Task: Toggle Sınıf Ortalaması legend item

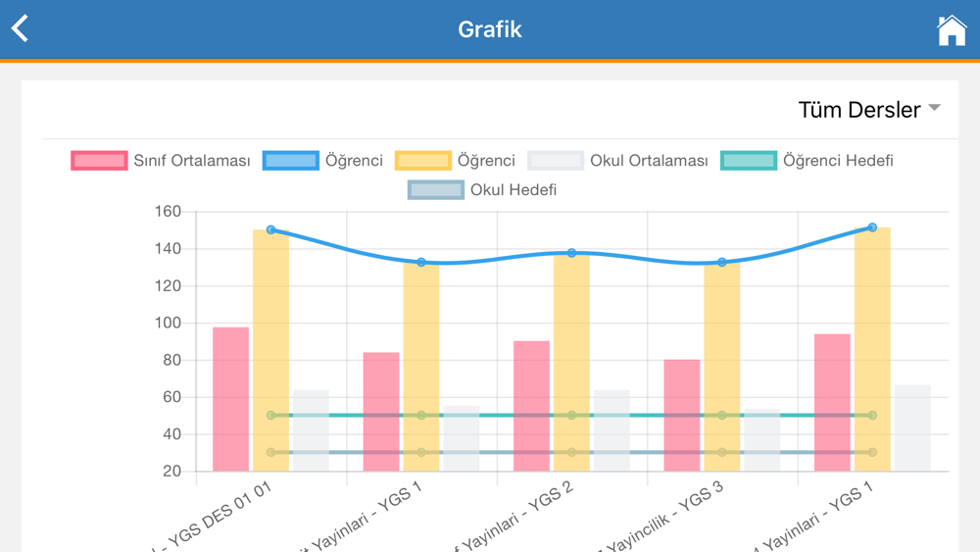Action: pyautogui.click(x=161, y=161)
